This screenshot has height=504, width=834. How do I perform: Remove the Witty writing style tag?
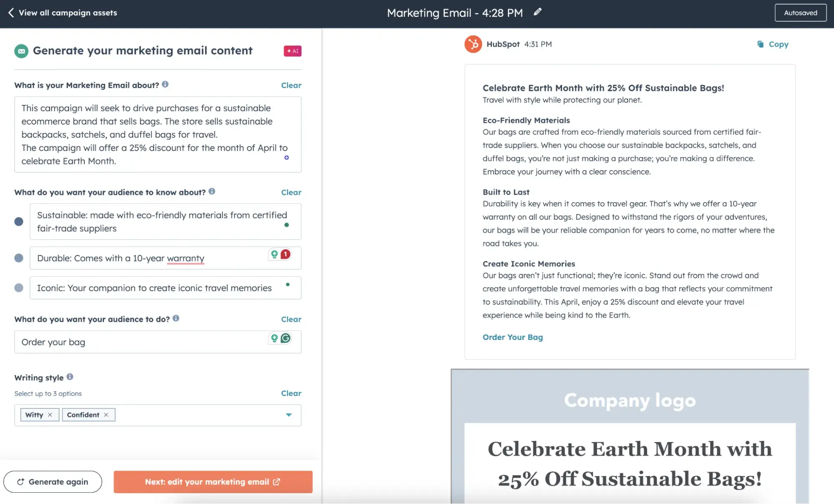50,414
